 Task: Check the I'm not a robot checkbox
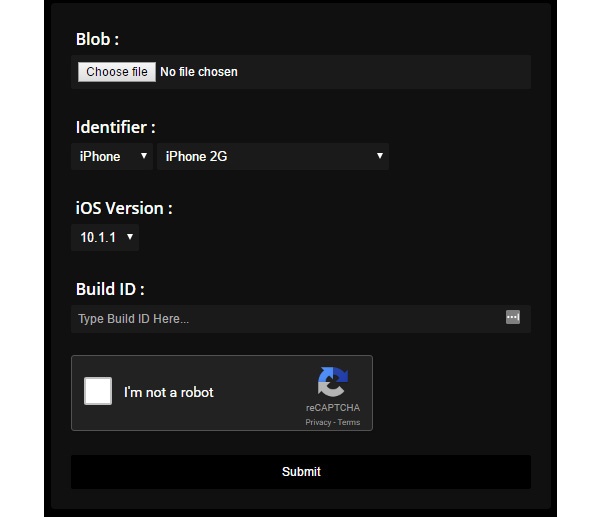[98, 391]
